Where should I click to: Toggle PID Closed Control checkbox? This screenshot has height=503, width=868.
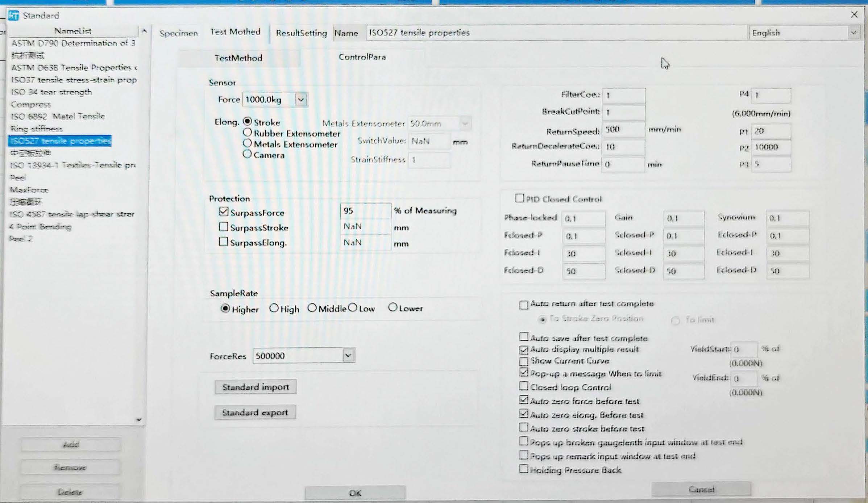tap(519, 198)
